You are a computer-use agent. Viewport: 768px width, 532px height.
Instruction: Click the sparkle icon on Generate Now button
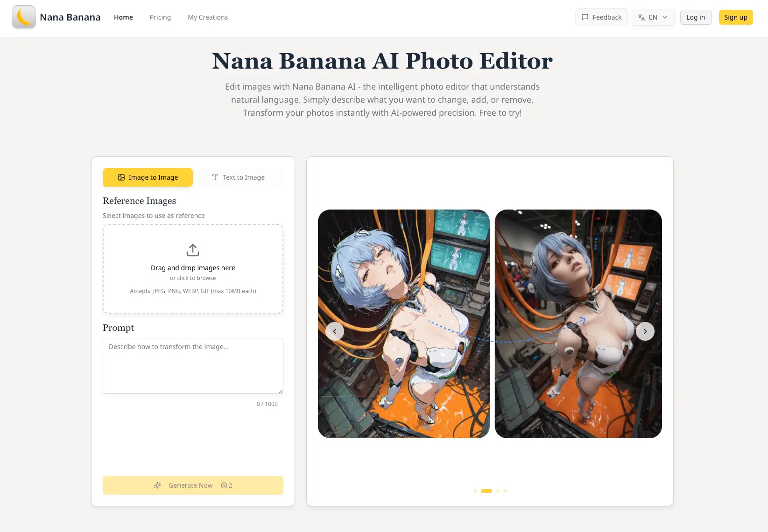(x=158, y=485)
